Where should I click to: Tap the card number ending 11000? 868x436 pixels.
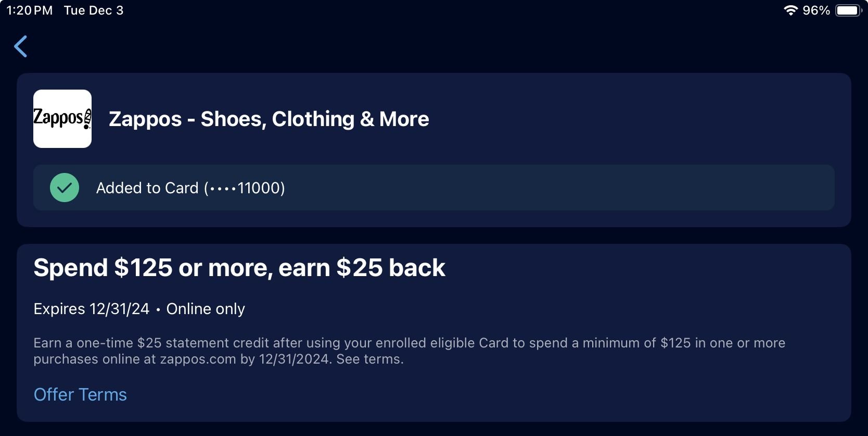(x=246, y=188)
